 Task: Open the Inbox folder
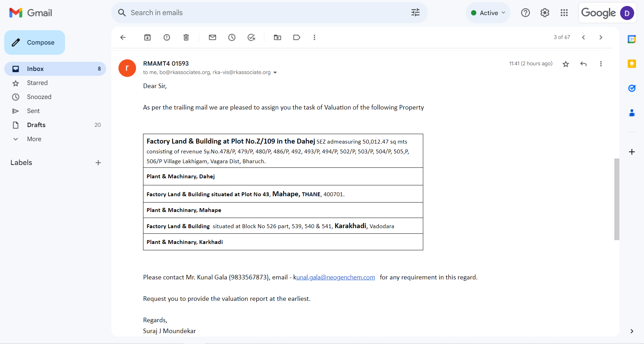pos(55,69)
